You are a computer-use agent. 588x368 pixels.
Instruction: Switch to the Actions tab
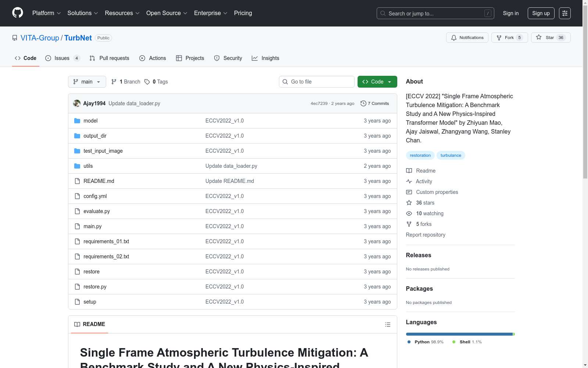coord(153,58)
